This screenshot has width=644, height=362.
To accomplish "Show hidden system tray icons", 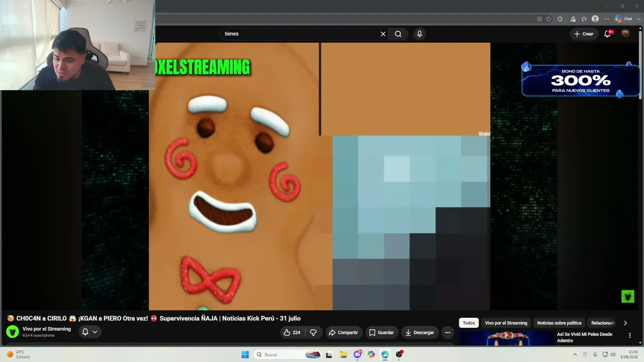I will point(575,354).
